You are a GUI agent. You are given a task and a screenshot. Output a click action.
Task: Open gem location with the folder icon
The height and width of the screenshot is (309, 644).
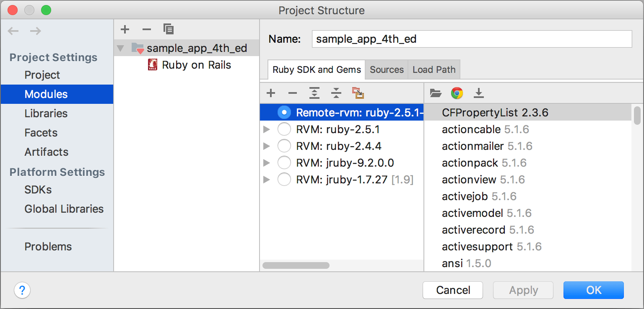tap(436, 93)
